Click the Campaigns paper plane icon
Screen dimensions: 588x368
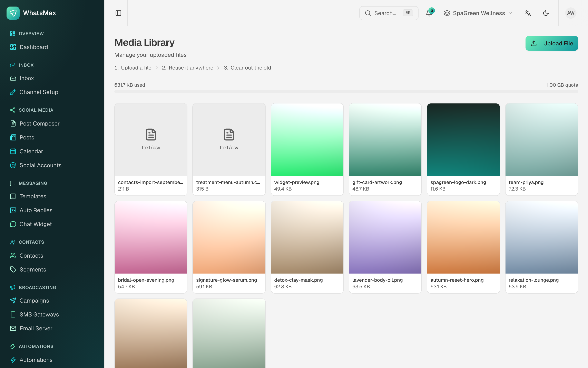coord(13,301)
